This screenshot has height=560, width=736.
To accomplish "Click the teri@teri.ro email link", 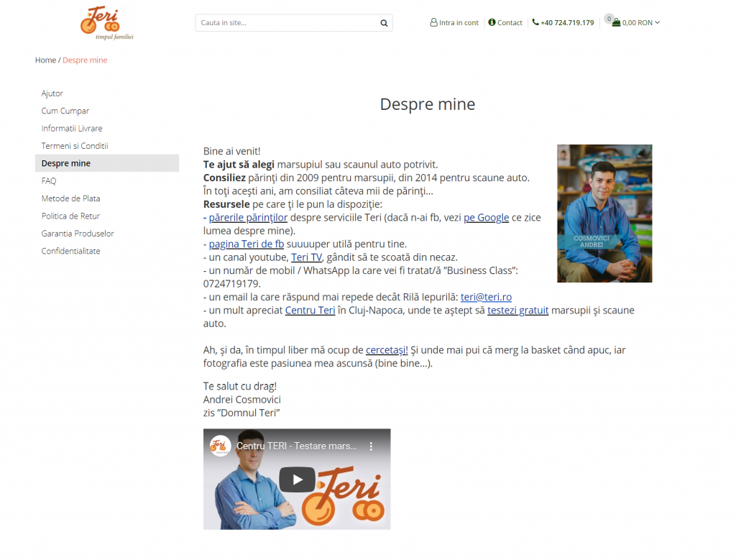I will (x=486, y=297).
